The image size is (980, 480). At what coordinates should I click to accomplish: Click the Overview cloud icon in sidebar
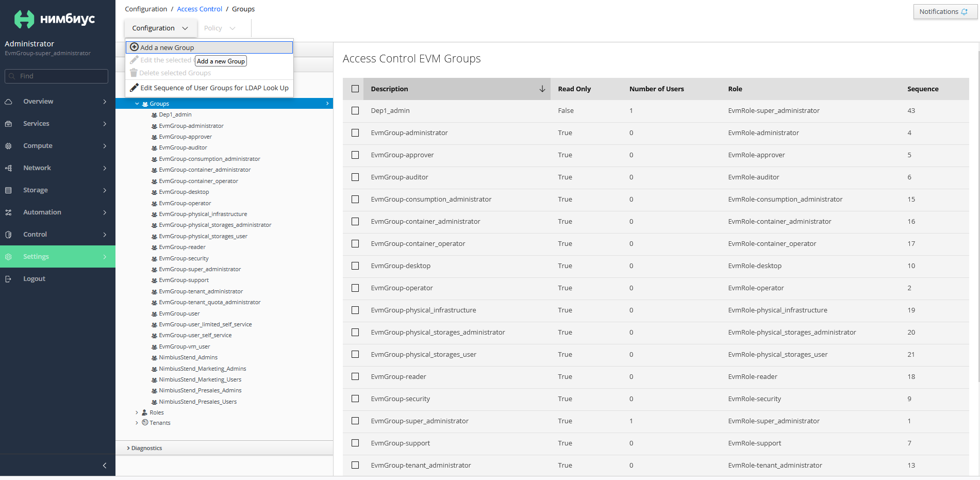pos(8,102)
